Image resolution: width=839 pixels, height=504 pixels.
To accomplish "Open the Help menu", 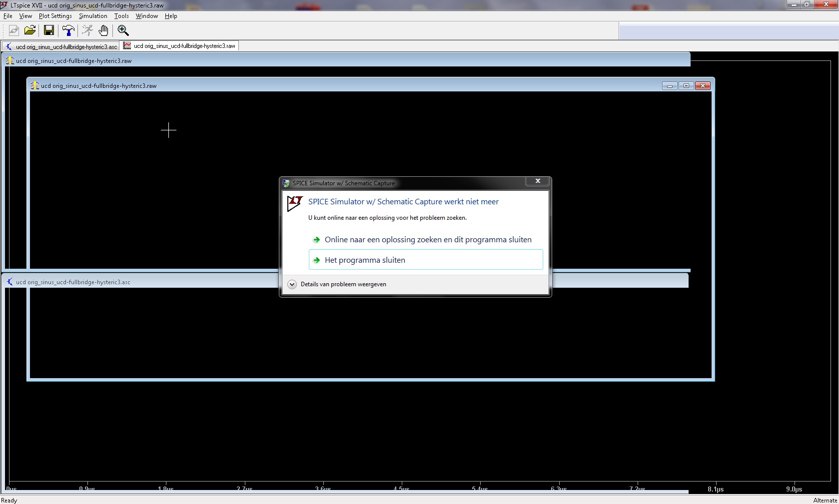I will [171, 16].
